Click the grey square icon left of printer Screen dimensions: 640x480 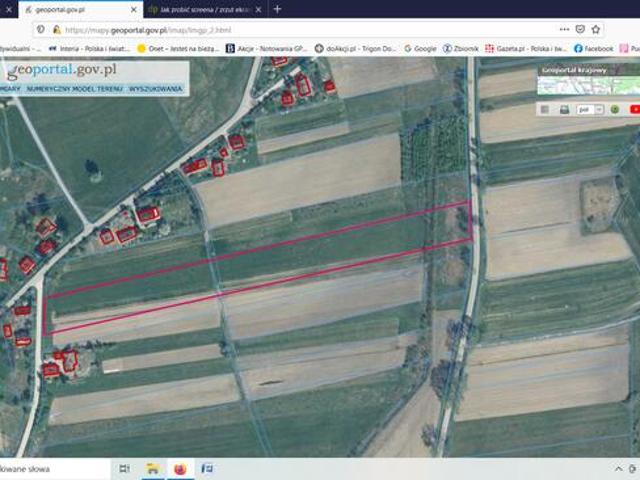[545, 109]
